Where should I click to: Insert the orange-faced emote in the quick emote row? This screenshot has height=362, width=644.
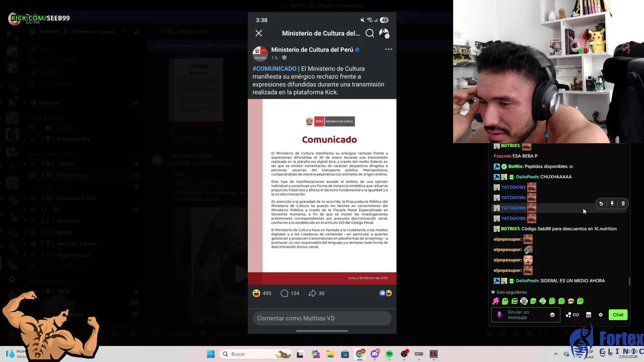coord(571,301)
